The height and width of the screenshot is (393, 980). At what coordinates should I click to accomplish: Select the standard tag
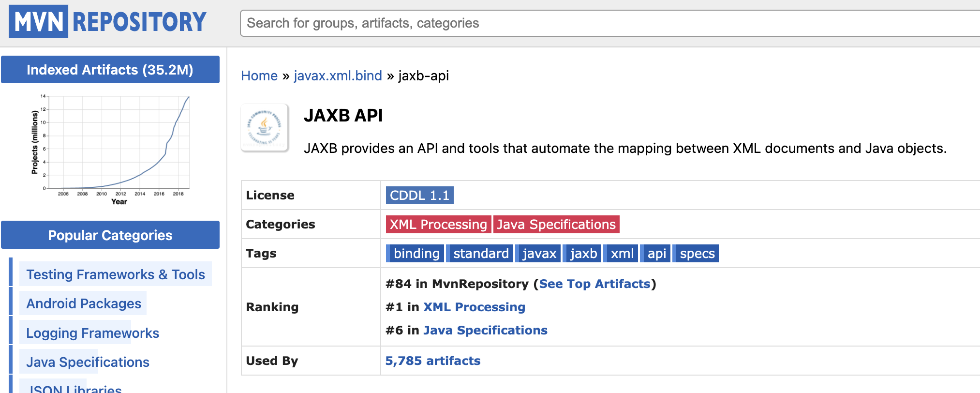point(479,253)
